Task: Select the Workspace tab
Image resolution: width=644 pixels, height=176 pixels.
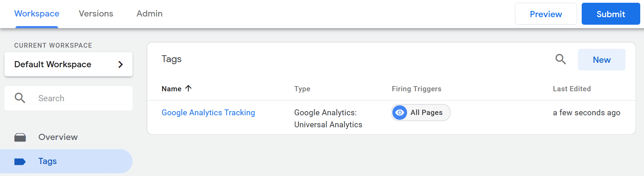Action: point(37,14)
